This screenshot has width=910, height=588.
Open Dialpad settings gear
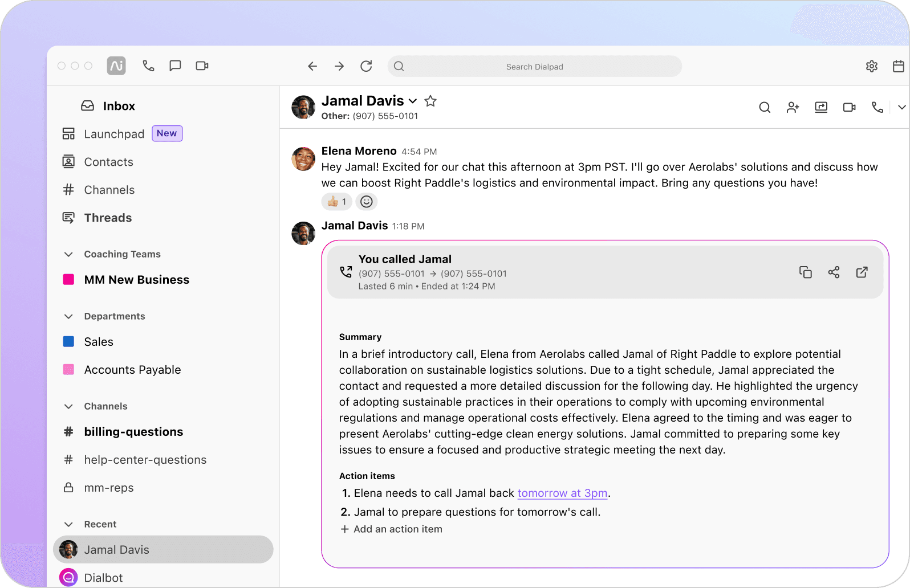click(871, 67)
